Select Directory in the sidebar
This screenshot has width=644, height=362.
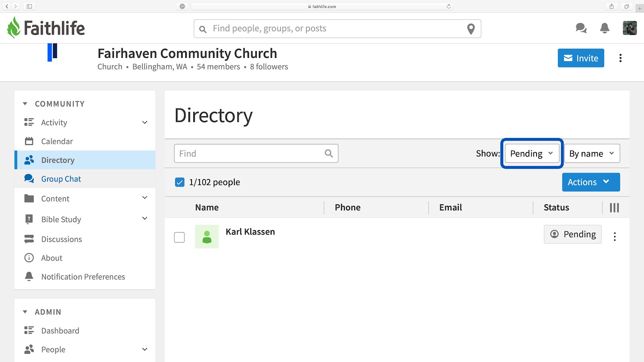(85, 160)
